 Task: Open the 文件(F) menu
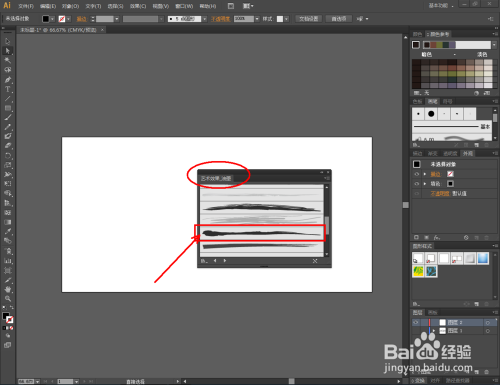point(26,6)
